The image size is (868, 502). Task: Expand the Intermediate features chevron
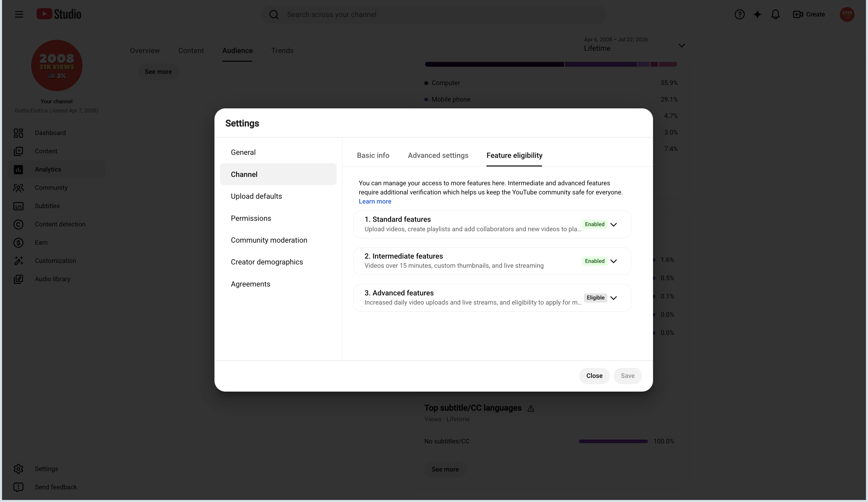(x=613, y=261)
